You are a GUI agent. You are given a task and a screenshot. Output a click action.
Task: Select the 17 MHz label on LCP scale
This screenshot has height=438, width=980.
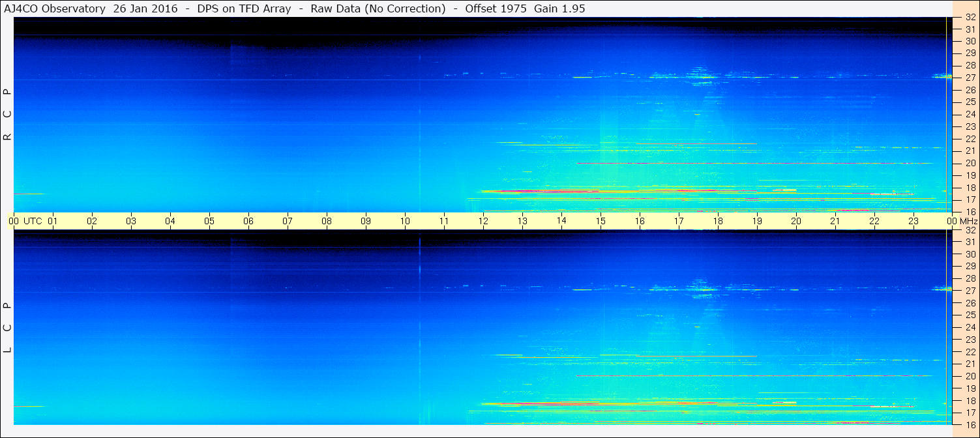970,413
